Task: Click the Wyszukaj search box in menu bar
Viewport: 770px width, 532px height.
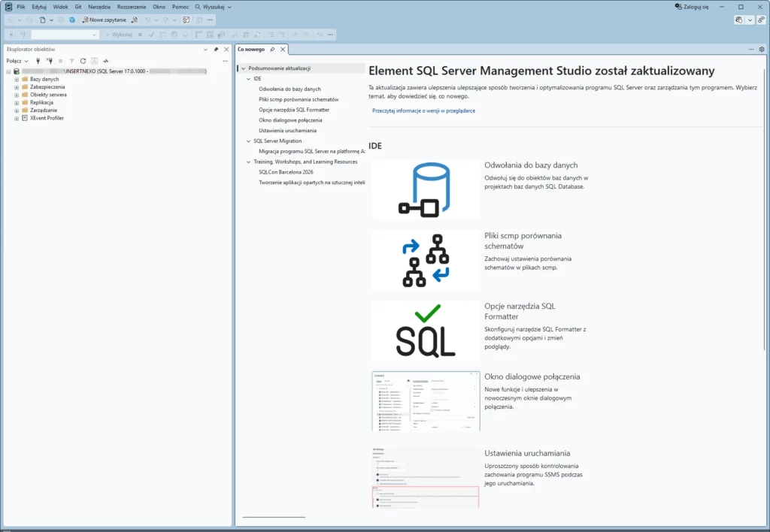Action: pyautogui.click(x=213, y=7)
